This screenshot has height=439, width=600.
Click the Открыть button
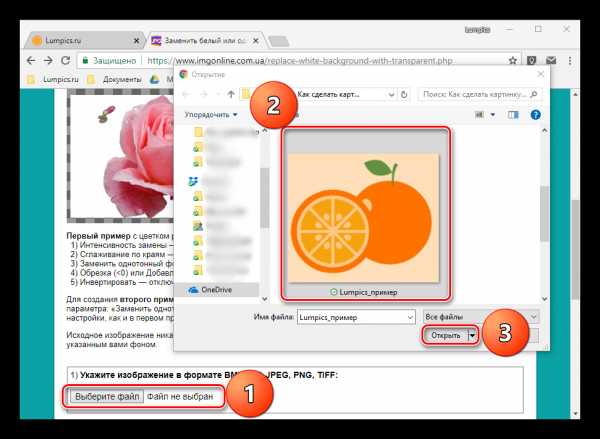point(445,336)
